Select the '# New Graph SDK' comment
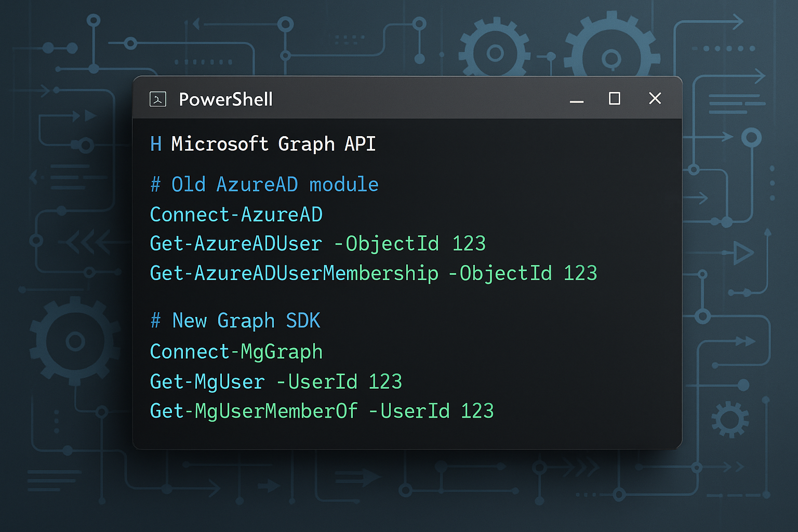This screenshot has height=532, width=798. (235, 321)
